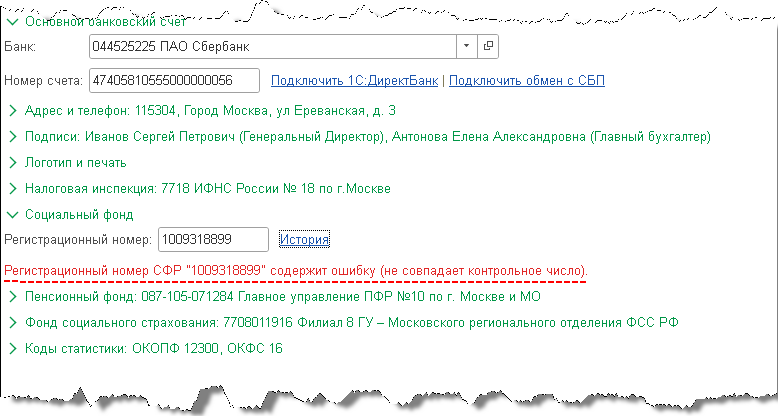Expand the Логотип и печать section
The image size is (778, 416).
coord(67,162)
